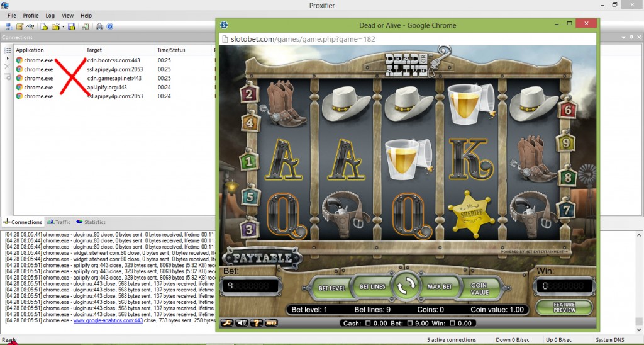Select the cdn.gamesapi.net:443 connection row
Screen dimensions: 644x345
pyautogui.click(x=114, y=78)
